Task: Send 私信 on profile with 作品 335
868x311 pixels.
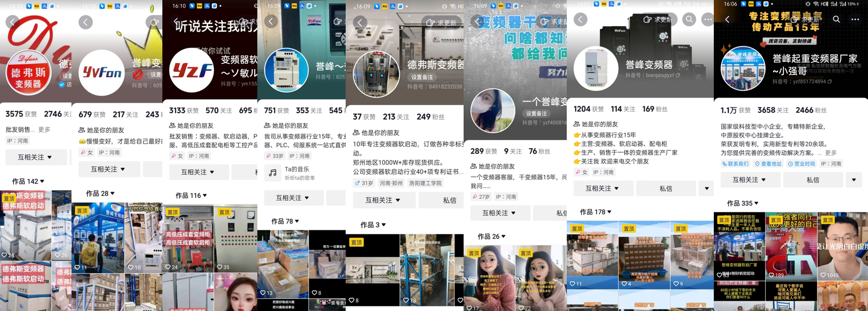Action: tap(813, 180)
